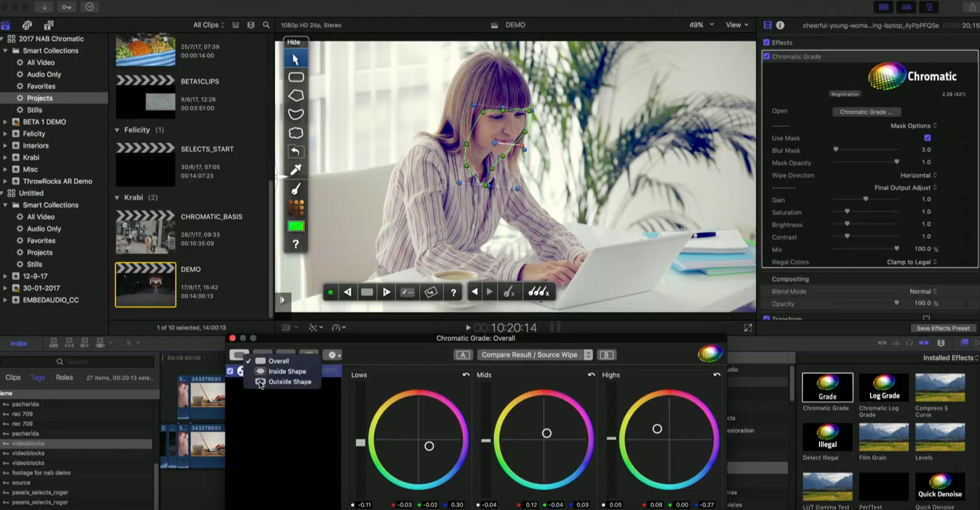Choose the rounded rectangle shape tool
Viewport: 980px width, 510px height.
tap(296, 77)
